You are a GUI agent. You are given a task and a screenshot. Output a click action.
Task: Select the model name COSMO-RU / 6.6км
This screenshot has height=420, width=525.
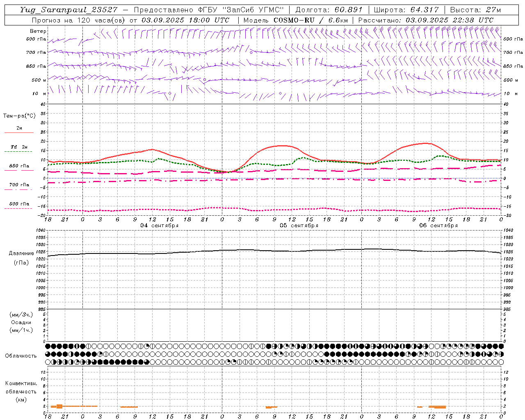(310, 20)
